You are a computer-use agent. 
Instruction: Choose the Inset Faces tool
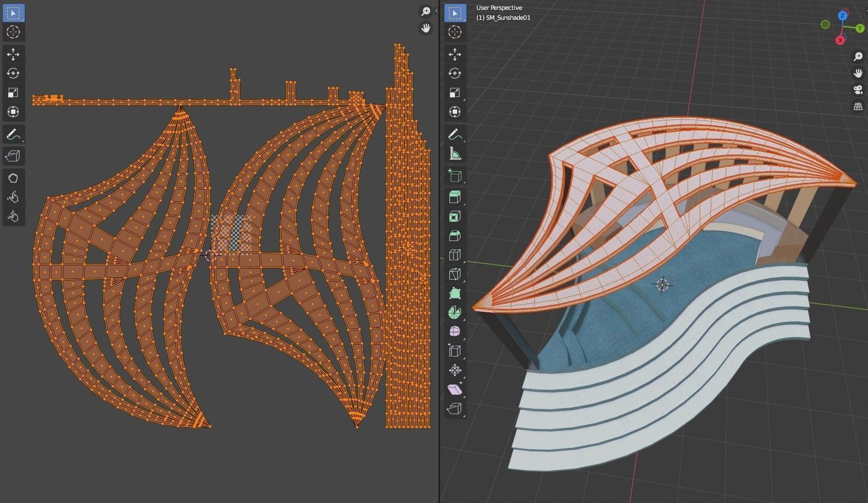click(x=455, y=216)
